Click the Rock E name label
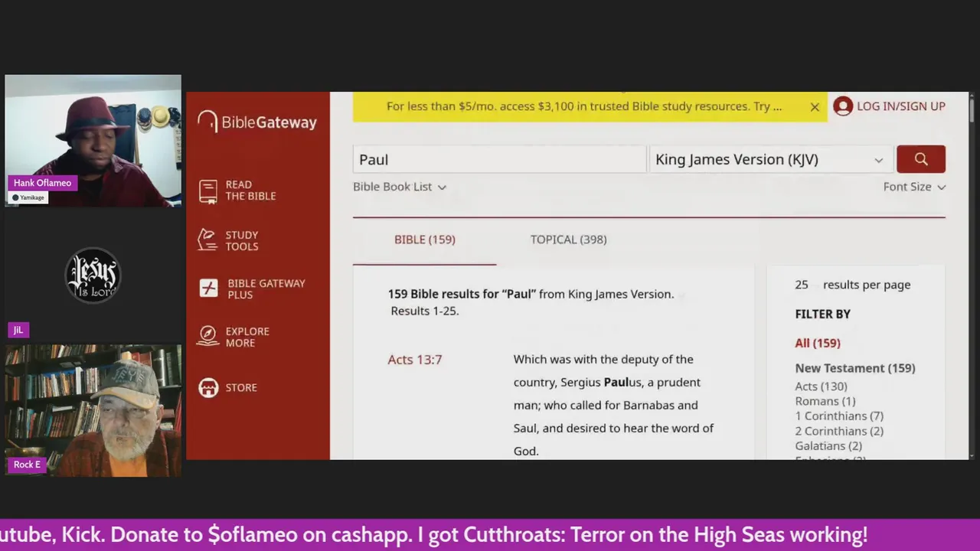 pos(27,465)
